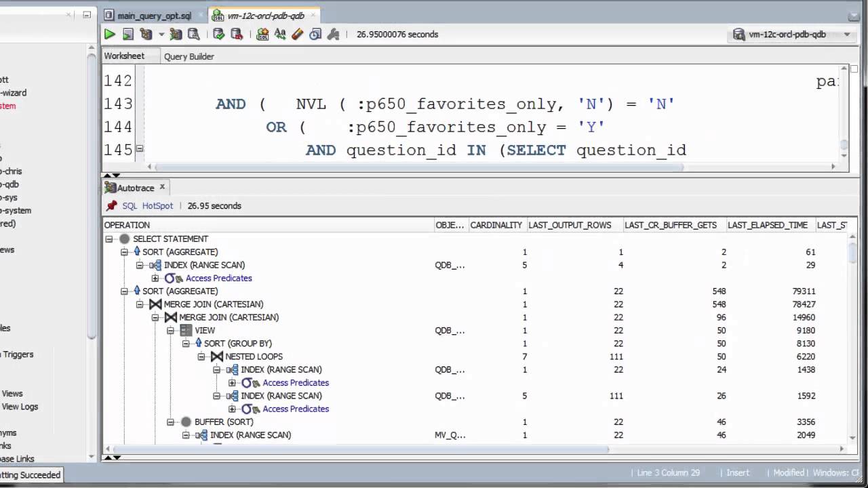The image size is (868, 488).
Task: Click the '26.95000076 seconds' timing text
Action: coord(397,34)
